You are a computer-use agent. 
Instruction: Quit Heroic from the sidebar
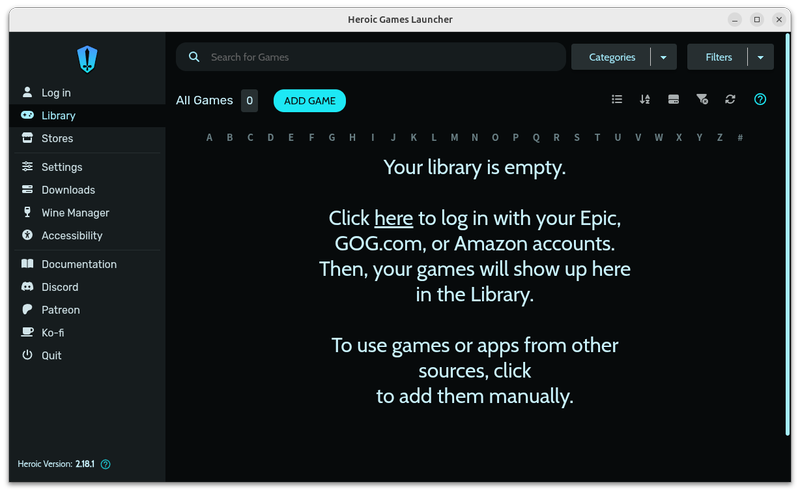coord(87,355)
